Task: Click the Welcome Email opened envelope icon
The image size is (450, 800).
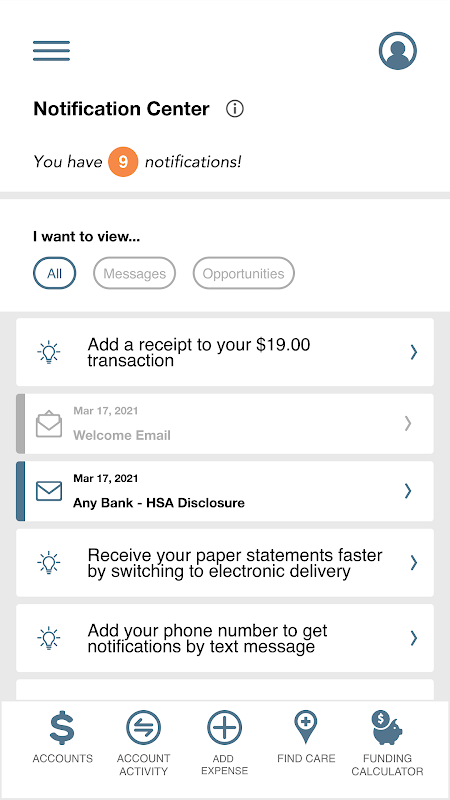Action: 49,424
